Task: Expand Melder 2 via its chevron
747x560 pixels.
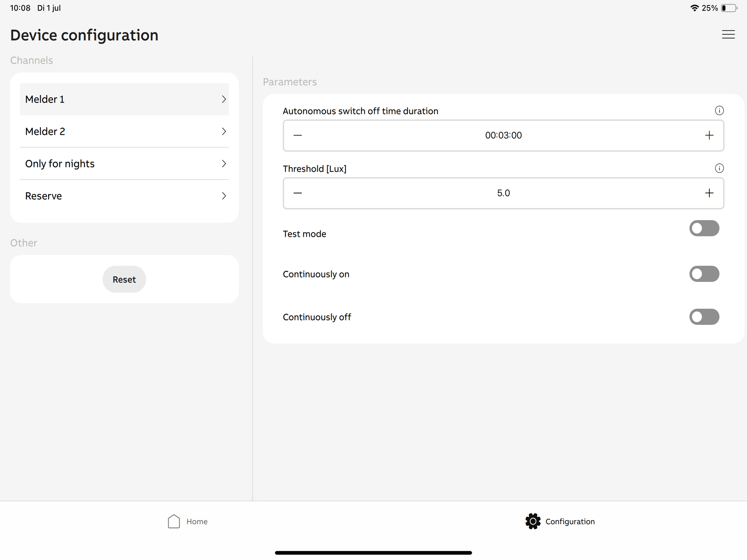Action: point(224,132)
